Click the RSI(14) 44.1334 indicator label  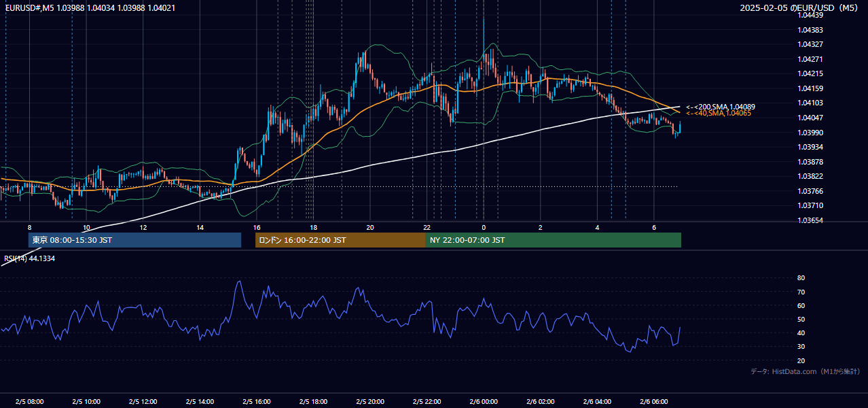pos(30,258)
